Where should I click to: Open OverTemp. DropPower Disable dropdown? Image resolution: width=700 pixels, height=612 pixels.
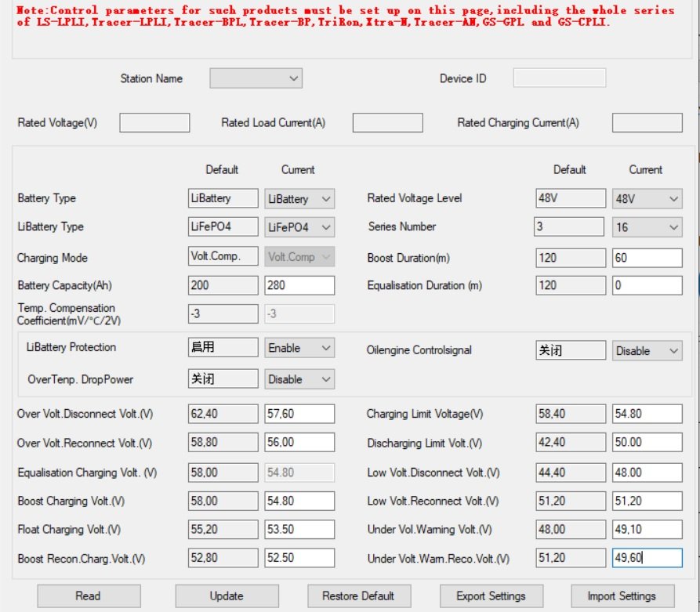pyautogui.click(x=299, y=379)
